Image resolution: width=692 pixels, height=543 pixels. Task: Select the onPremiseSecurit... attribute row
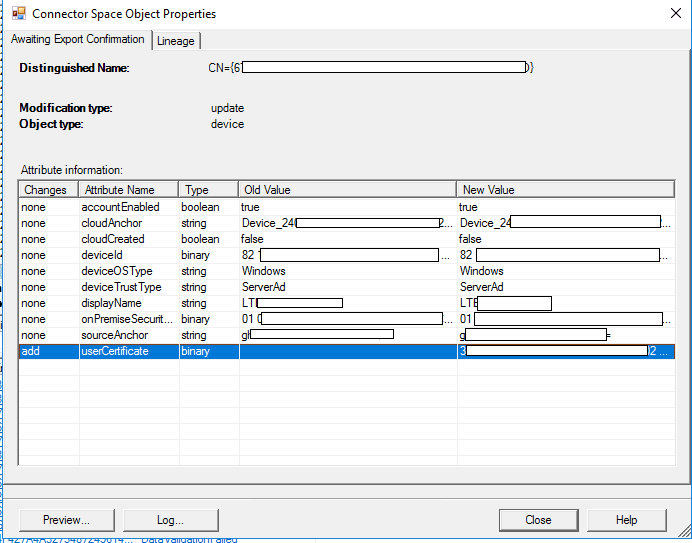(x=347, y=319)
